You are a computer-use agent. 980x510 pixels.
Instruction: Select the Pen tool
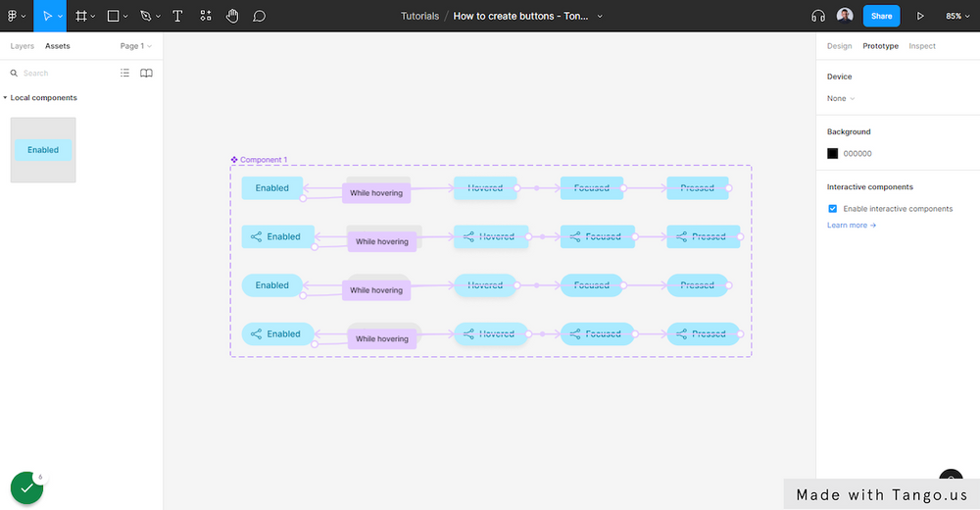point(145,16)
